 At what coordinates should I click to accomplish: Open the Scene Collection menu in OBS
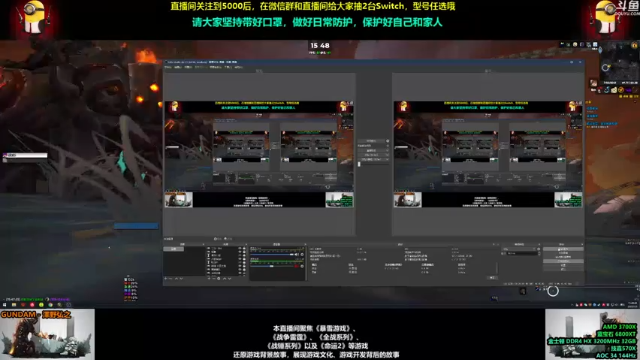click(216, 67)
